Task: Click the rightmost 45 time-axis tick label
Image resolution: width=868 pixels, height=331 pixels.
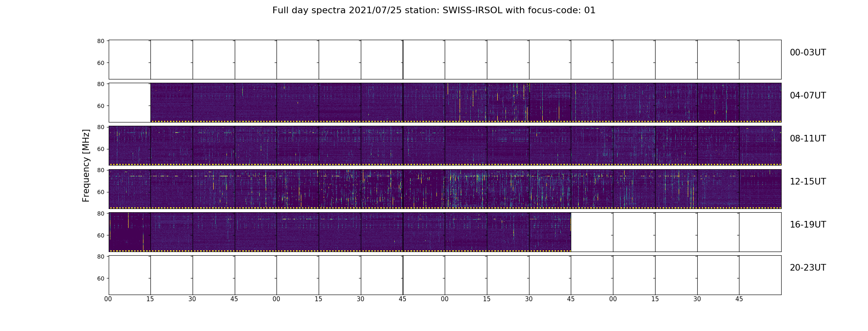Action: click(739, 299)
